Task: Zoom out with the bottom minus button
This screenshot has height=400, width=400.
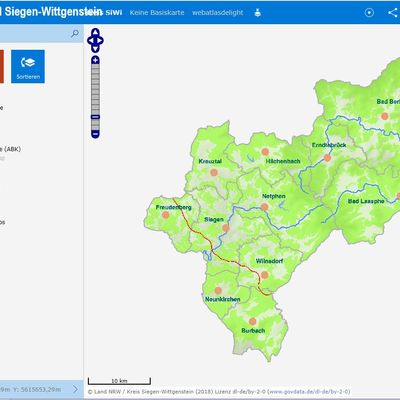Action: click(x=95, y=134)
